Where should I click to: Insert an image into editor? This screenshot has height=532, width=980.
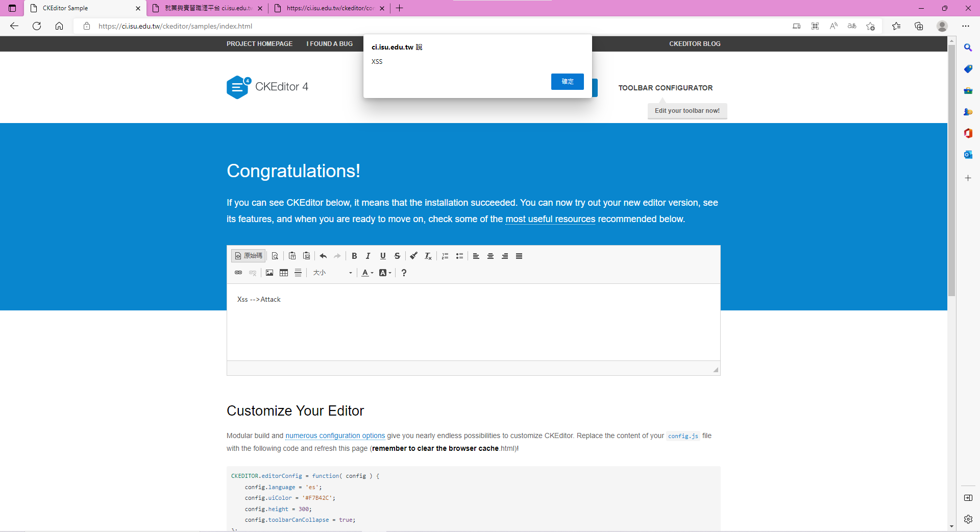tap(269, 273)
